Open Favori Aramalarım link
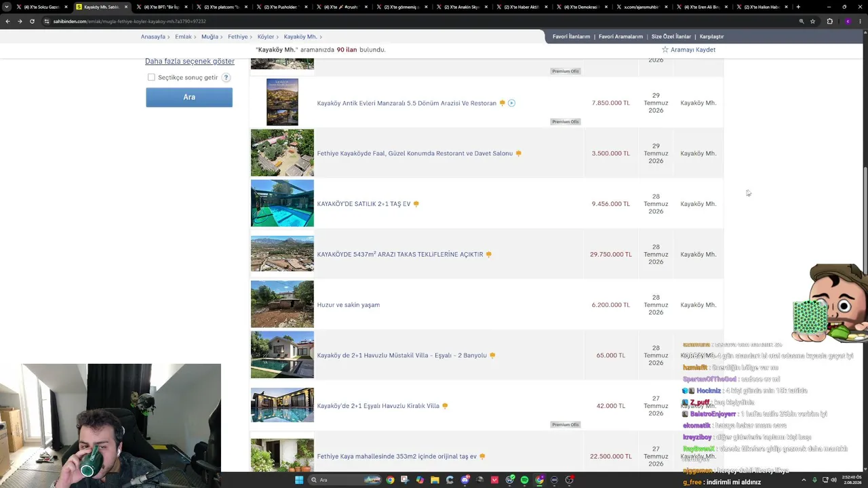Viewport: 868px width, 488px height. [620, 37]
